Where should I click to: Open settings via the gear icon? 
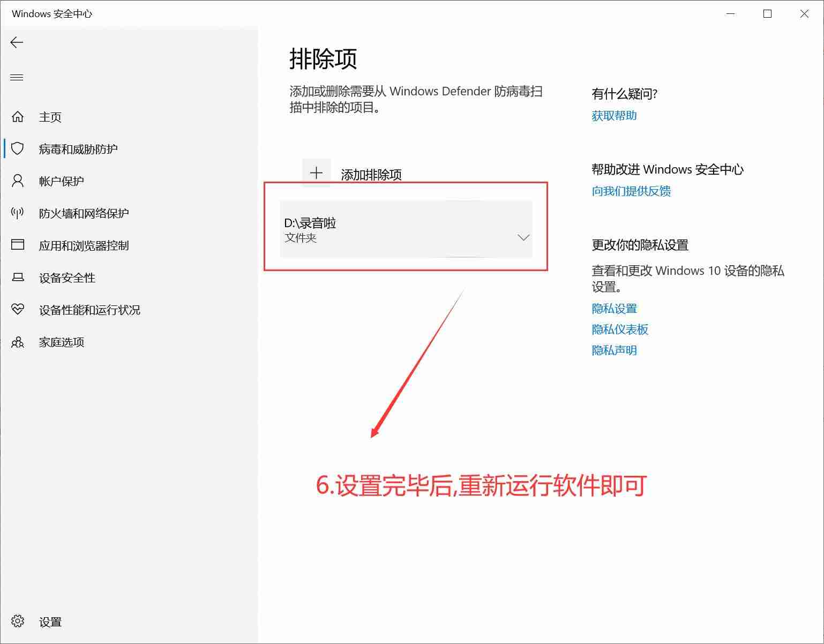coord(18,621)
